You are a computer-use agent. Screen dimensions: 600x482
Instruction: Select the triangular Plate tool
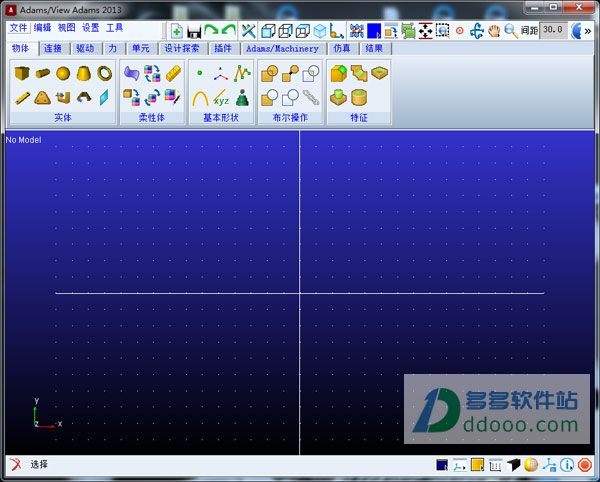point(42,98)
